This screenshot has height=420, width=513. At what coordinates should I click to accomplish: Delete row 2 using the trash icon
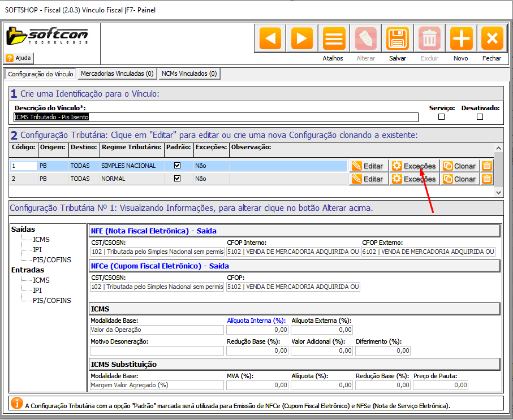coord(486,179)
